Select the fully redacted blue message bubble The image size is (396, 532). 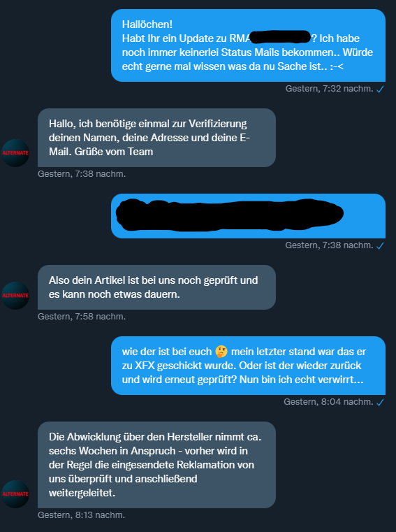(x=248, y=216)
